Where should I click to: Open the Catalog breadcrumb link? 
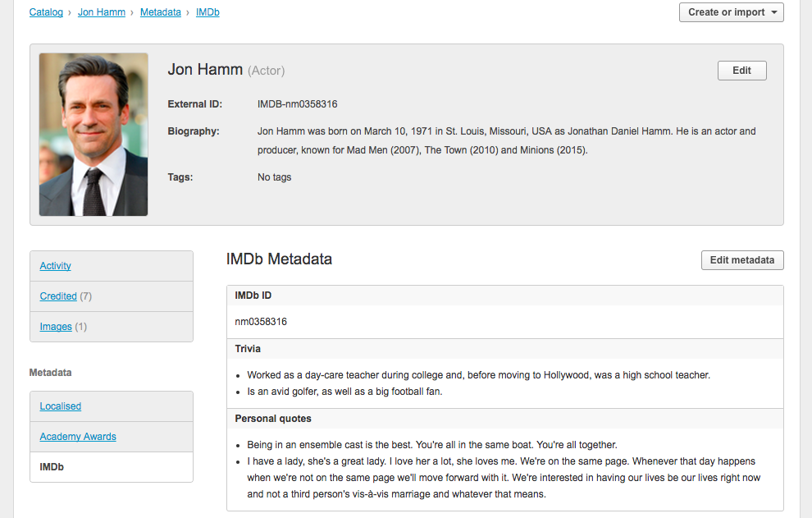46,12
